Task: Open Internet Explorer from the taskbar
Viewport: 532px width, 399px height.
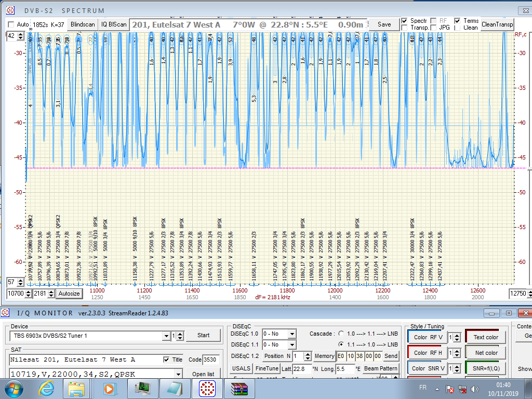Action: 47,388
